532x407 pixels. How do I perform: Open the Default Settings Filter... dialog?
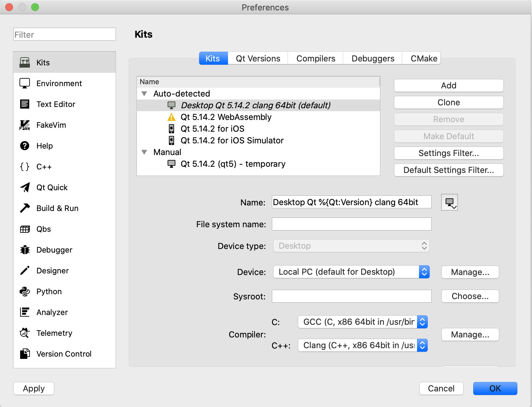[x=449, y=170]
